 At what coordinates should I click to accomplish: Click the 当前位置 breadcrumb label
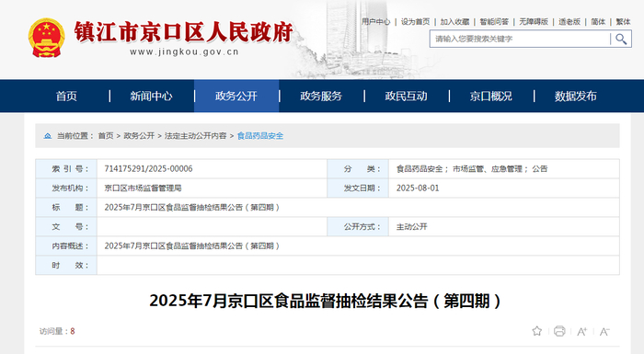[75, 136]
